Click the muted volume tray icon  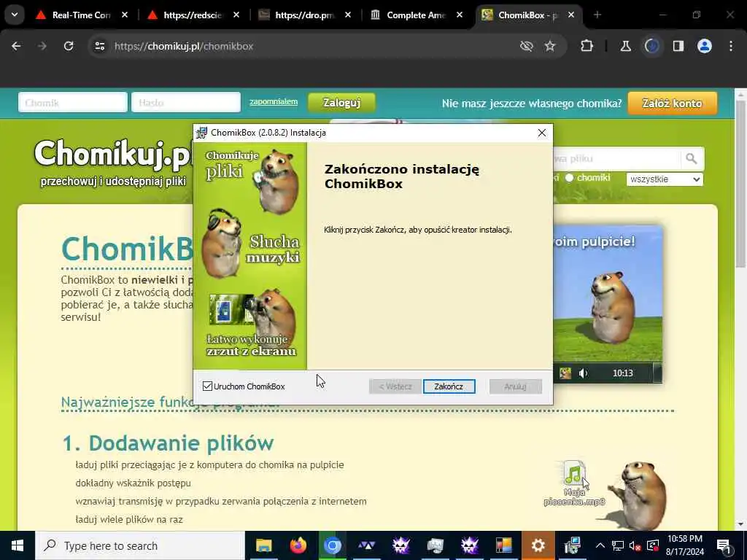pos(635,545)
